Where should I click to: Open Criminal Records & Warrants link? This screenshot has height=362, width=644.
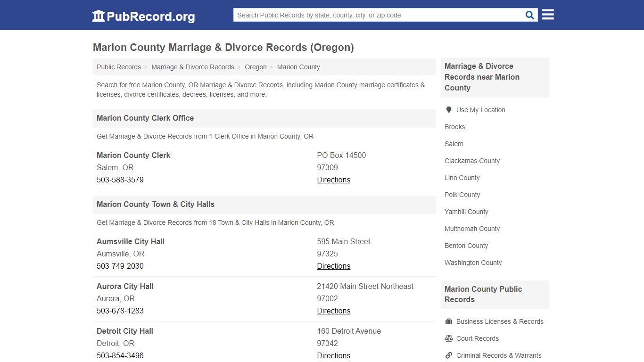point(499,355)
